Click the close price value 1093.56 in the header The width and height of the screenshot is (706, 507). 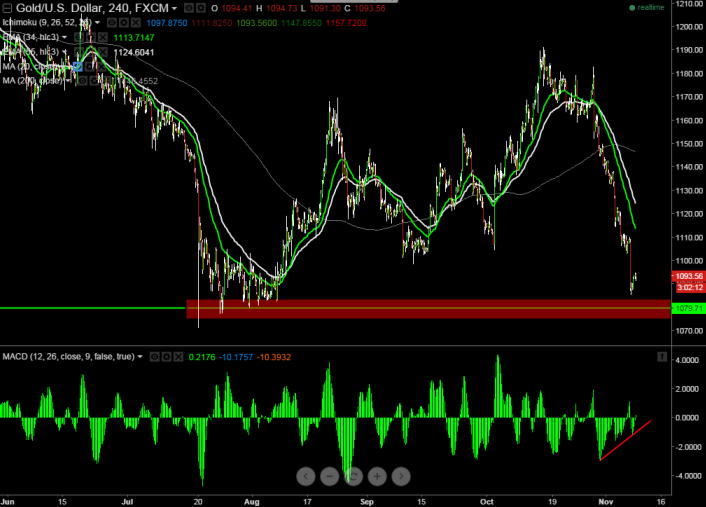[370, 8]
